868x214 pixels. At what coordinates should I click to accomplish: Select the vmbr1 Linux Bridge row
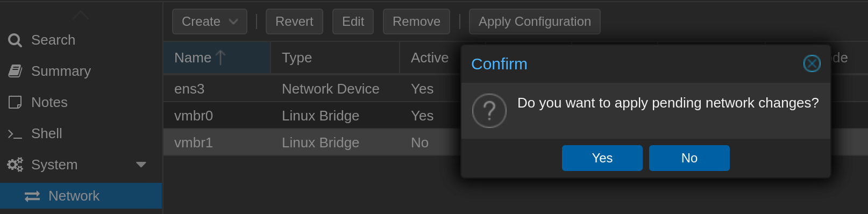point(312,142)
